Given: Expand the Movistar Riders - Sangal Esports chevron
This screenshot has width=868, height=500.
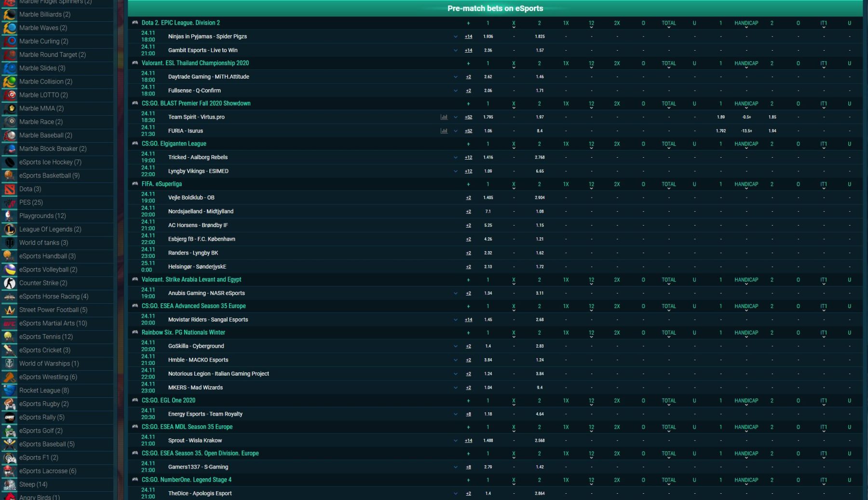Looking at the screenshot, I should click(456, 320).
